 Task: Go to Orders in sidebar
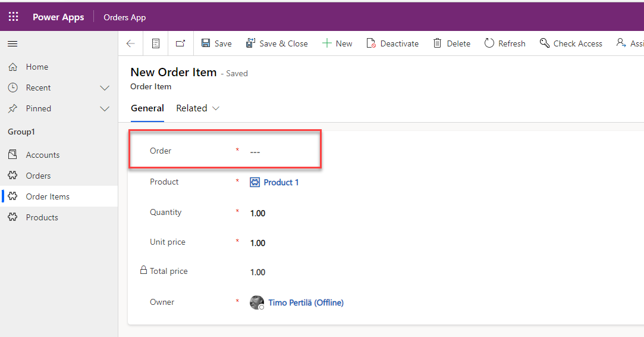38,176
